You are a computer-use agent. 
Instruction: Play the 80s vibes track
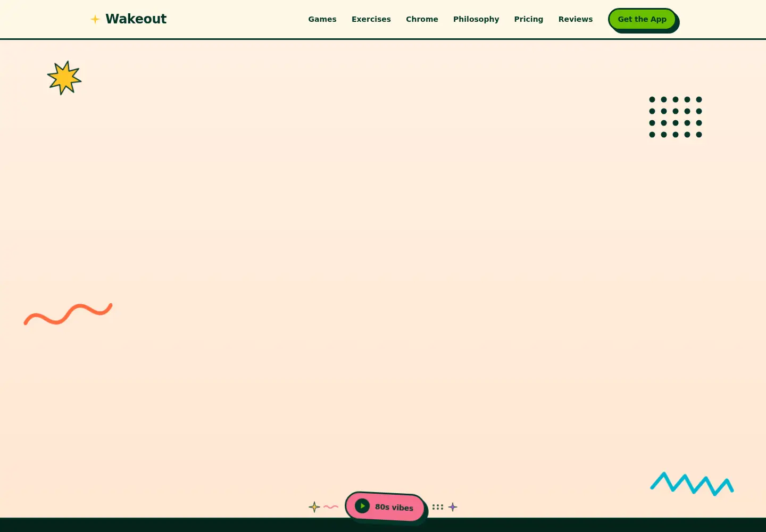(385, 506)
